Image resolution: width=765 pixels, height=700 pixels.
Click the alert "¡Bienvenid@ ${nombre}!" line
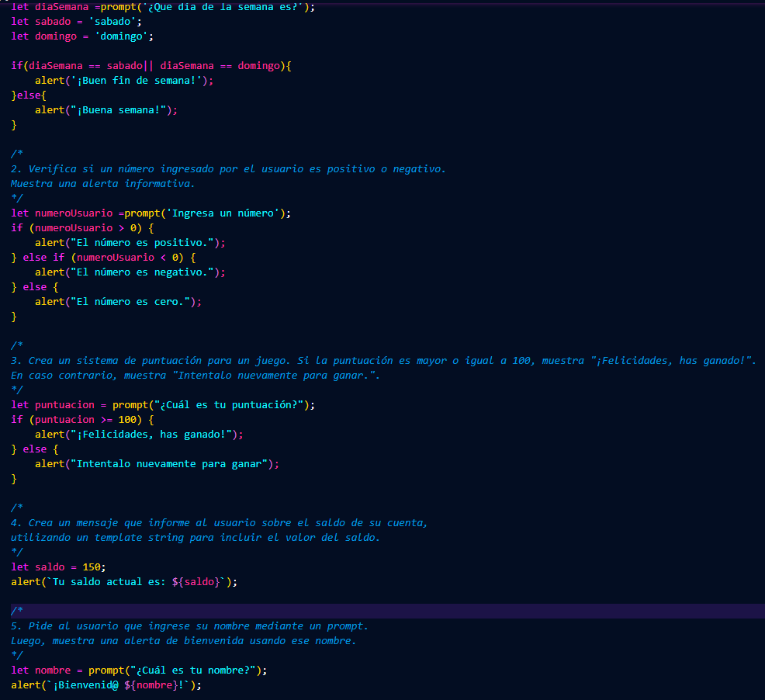[x=106, y=685]
